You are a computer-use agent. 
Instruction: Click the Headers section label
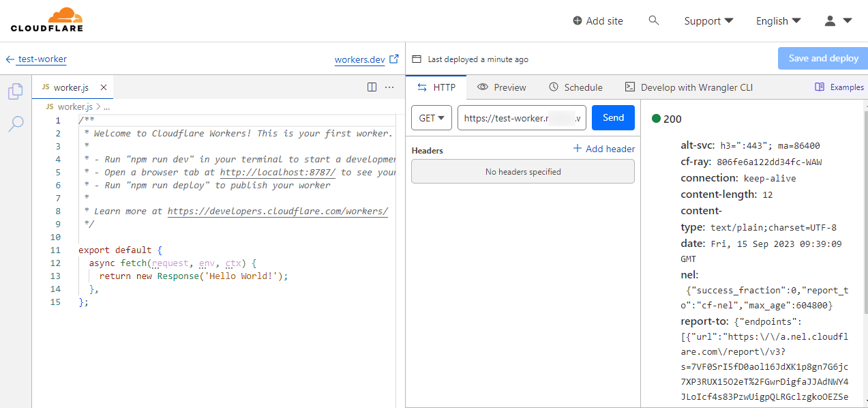(x=428, y=150)
